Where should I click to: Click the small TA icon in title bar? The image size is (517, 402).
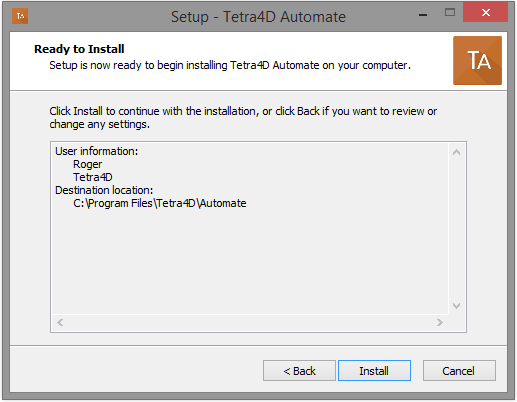pyautogui.click(x=20, y=16)
